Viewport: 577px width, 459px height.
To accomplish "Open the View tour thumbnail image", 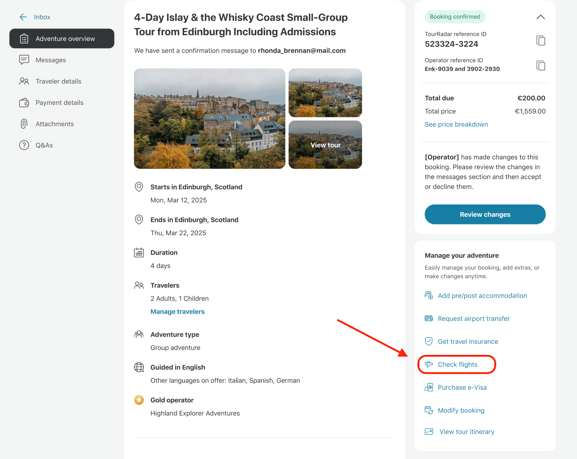I will pos(325,145).
